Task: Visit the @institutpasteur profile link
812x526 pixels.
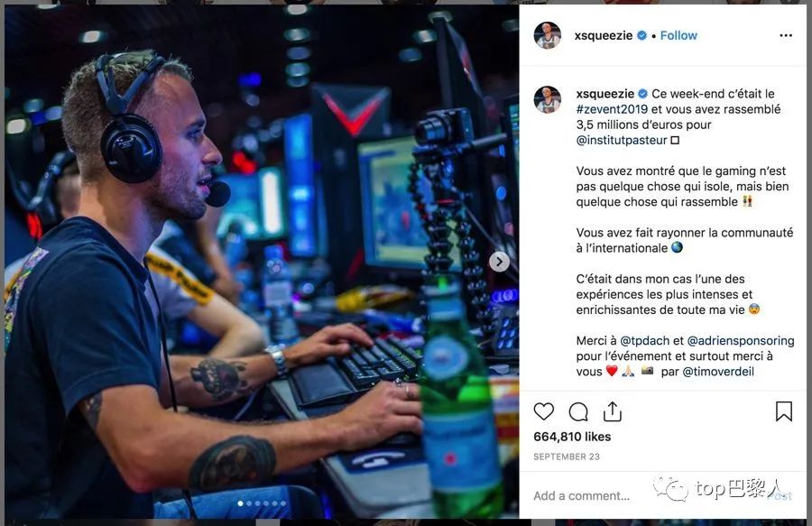Action: (622, 141)
